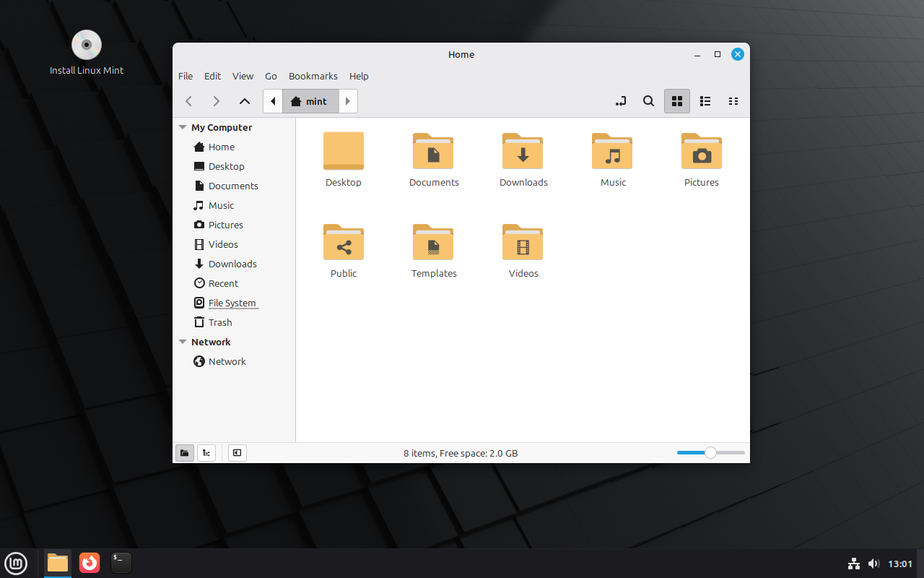The width and height of the screenshot is (924, 578).
Task: Click the mint path button
Action: click(x=310, y=101)
